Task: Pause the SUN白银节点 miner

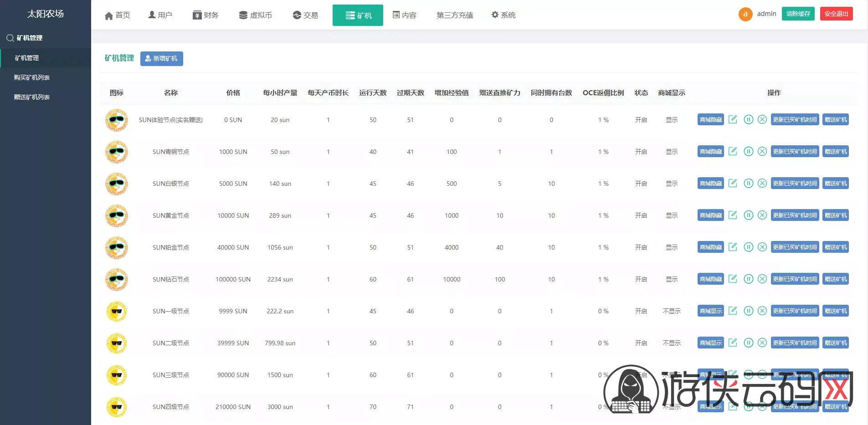Action: (748, 183)
